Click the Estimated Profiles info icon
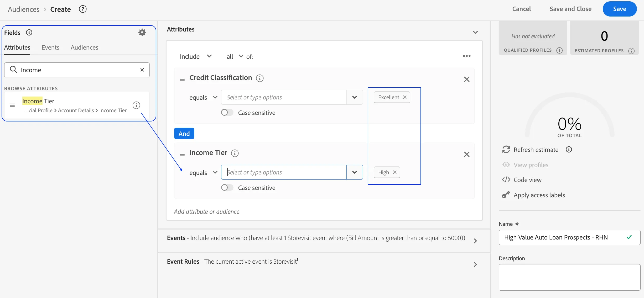 tap(631, 51)
